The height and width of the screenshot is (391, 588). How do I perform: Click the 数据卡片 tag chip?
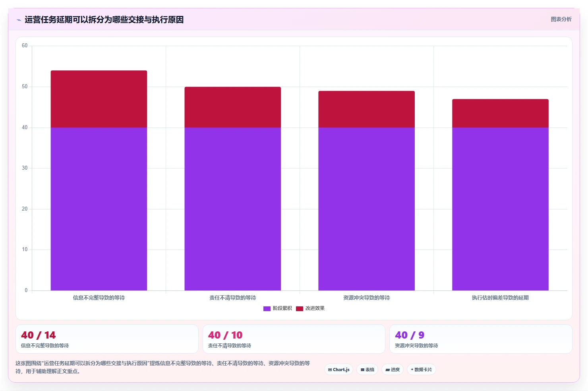(422, 370)
